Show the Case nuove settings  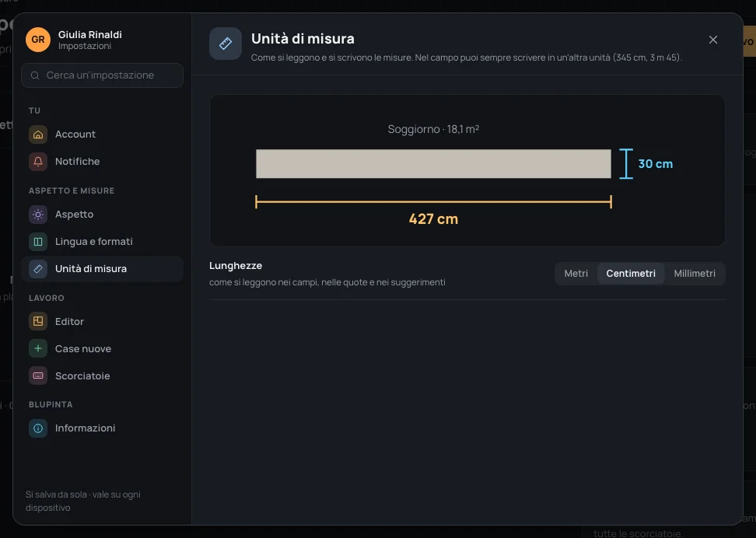(102, 348)
